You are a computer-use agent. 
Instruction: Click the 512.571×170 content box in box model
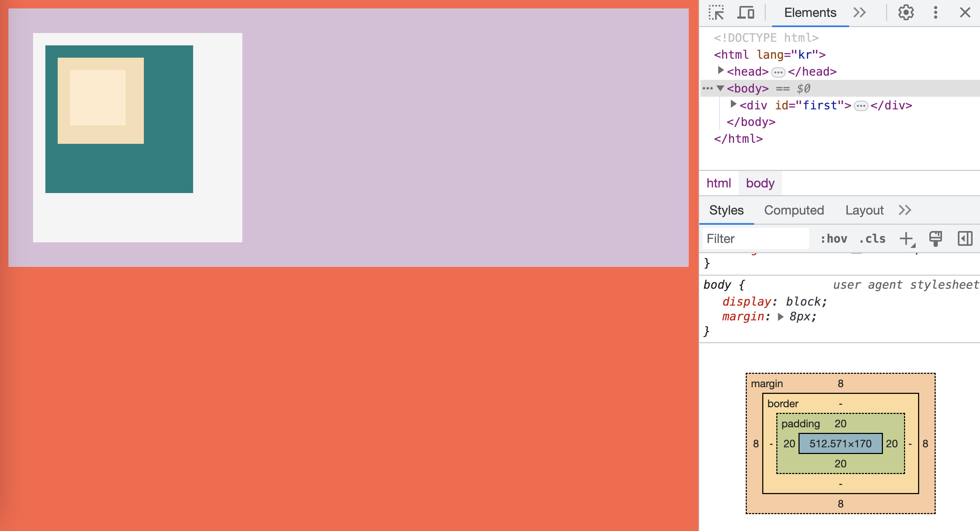tap(840, 443)
